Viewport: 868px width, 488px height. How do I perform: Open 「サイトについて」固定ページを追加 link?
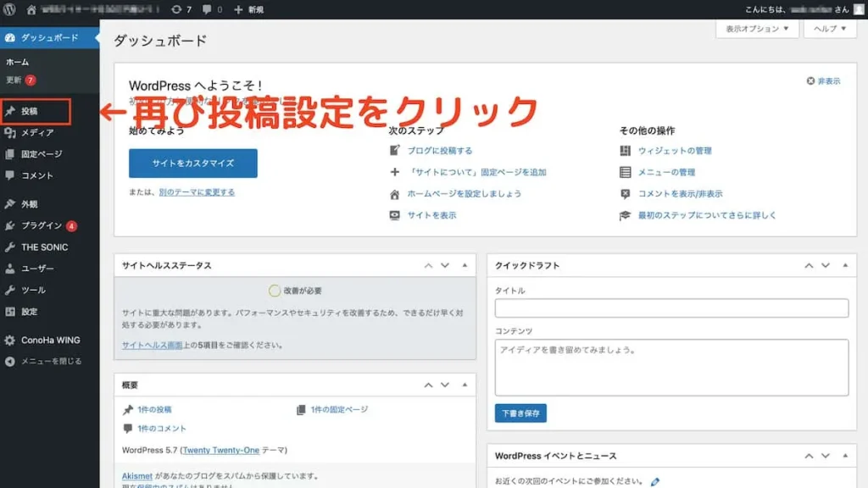pyautogui.click(x=476, y=172)
